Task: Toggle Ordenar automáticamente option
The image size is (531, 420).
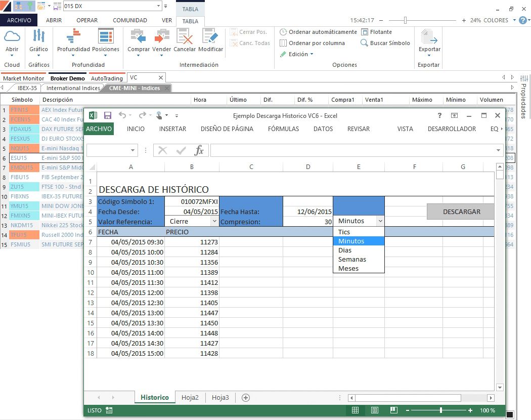Action: coord(318,32)
